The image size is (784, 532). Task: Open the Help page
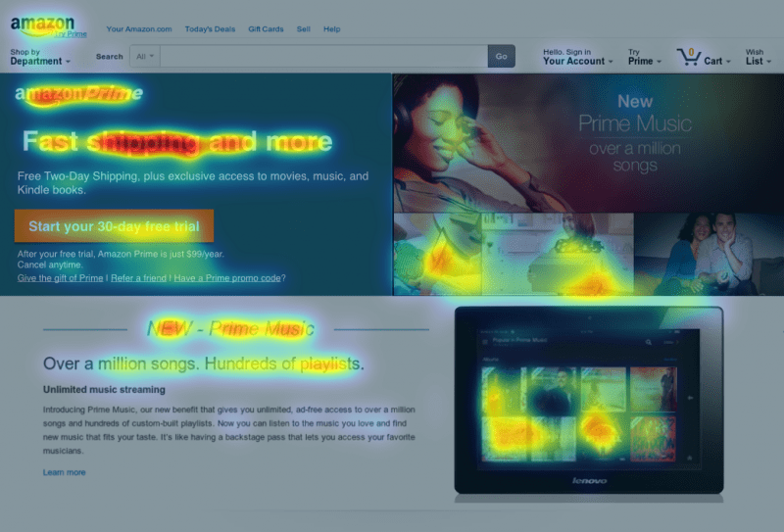(x=332, y=29)
